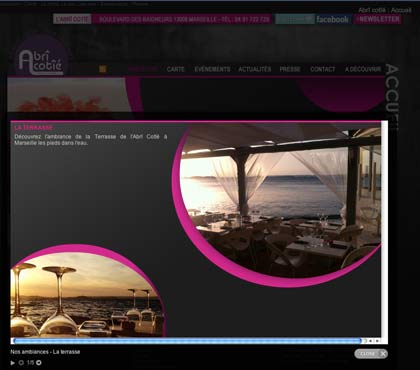Click the scrollbar right arrow
Image resolution: width=420 pixels, height=370 pixels.
(x=377, y=341)
